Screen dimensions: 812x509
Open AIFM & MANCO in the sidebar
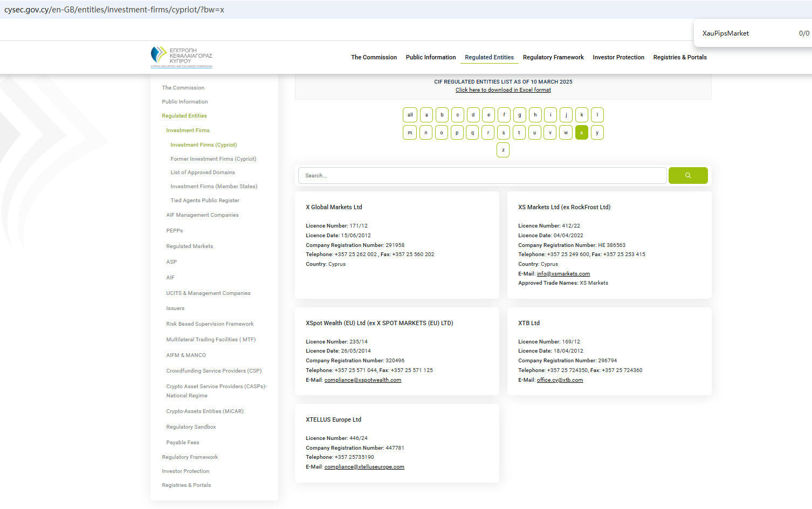186,355
